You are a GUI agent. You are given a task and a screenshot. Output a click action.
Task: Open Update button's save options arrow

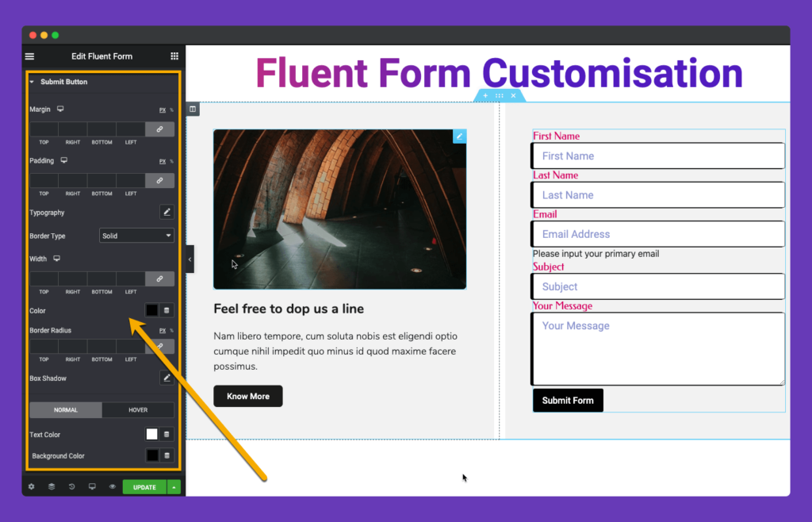click(173, 486)
